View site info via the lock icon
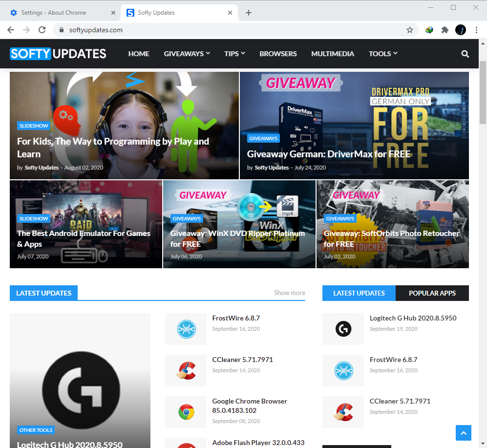The image size is (487, 448). (x=62, y=30)
